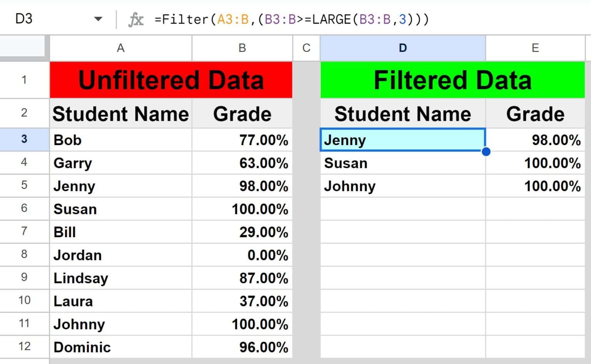Select row 12 header
Viewport: 591px width, 364px height.
pos(24,346)
